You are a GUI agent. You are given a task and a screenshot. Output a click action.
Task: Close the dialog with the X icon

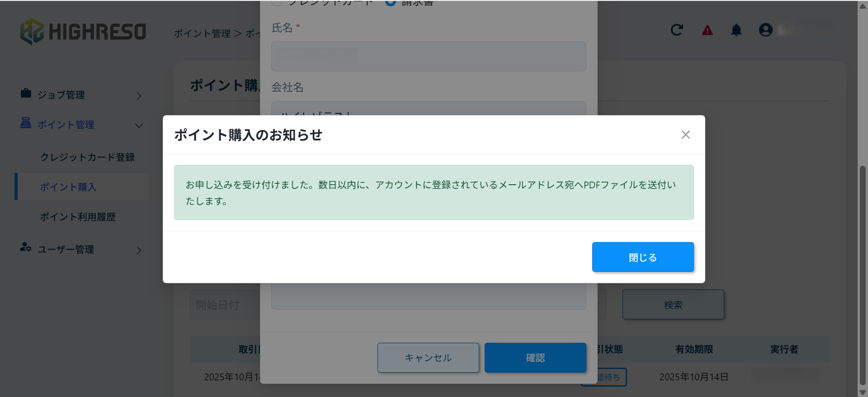pyautogui.click(x=685, y=135)
